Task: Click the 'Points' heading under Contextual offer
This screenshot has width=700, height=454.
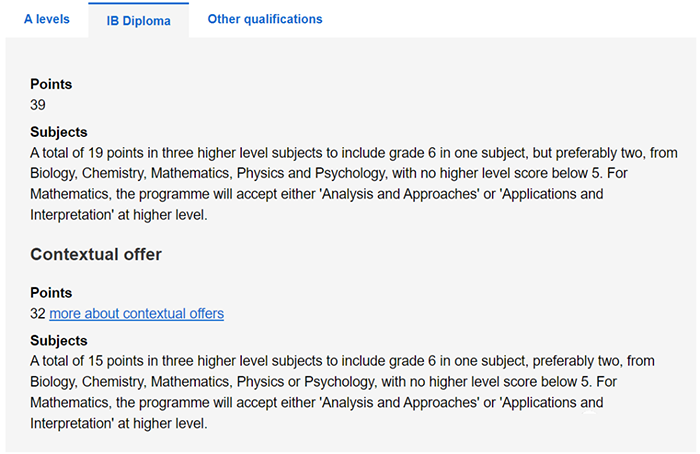Action: pos(51,293)
